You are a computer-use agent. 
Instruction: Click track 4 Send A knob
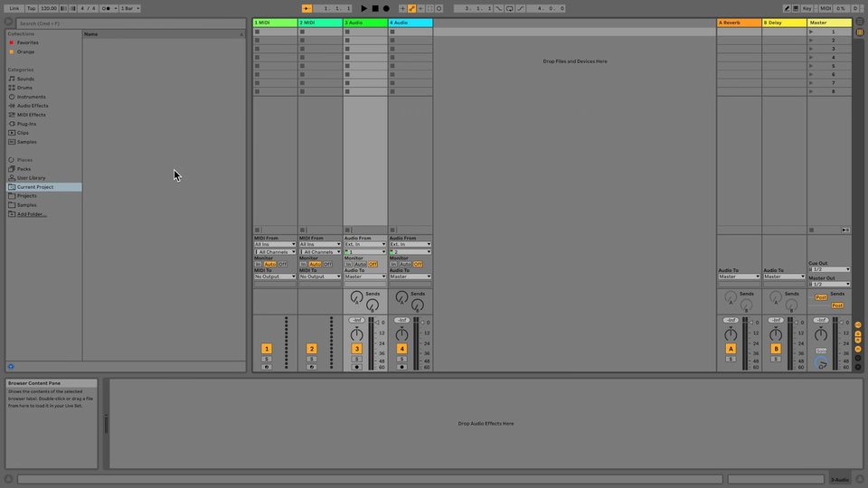pyautogui.click(x=401, y=297)
